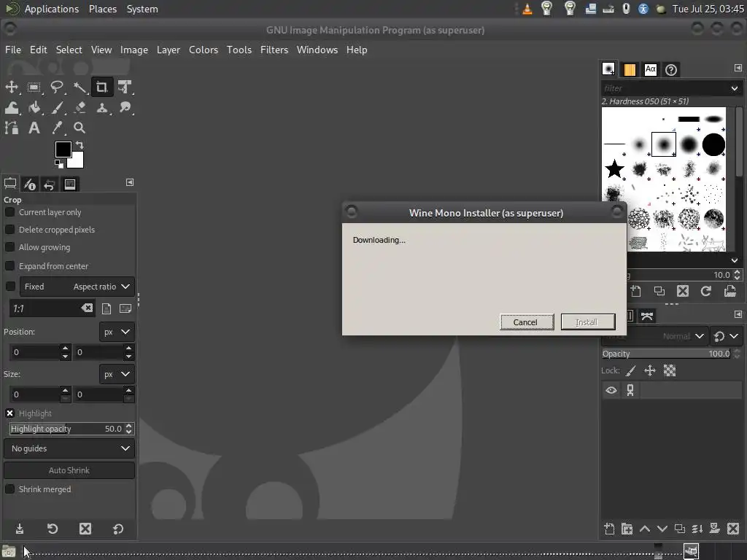Viewport: 747px width, 560px height.
Task: Toggle lock alpha channel in Layers panel
Action: point(670,370)
